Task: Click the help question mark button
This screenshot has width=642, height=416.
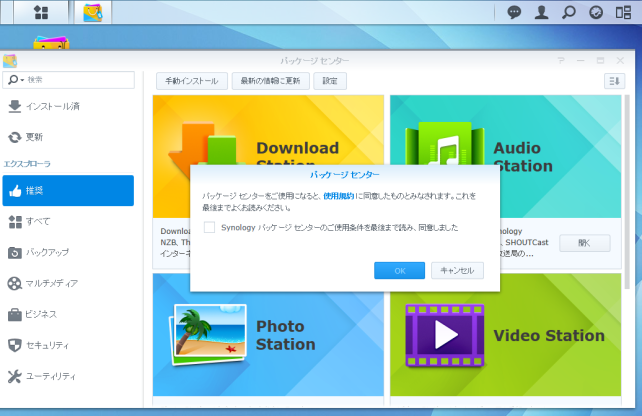Action: coord(561,61)
